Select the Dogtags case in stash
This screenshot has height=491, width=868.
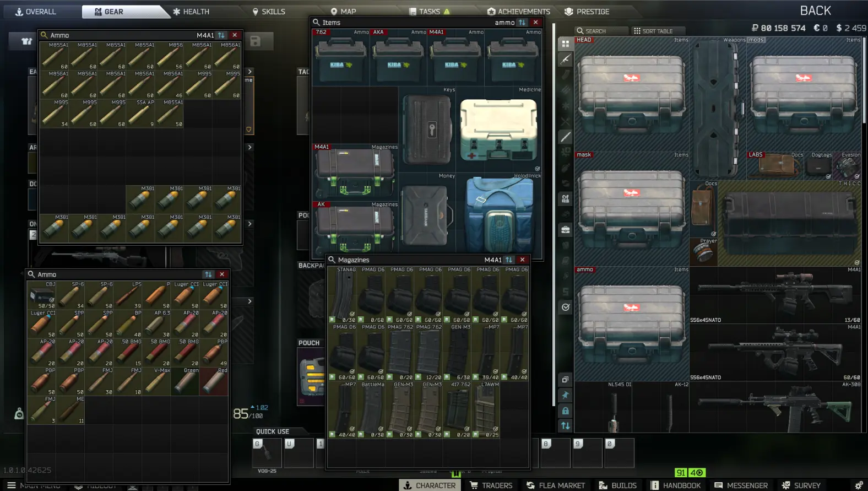coord(818,165)
